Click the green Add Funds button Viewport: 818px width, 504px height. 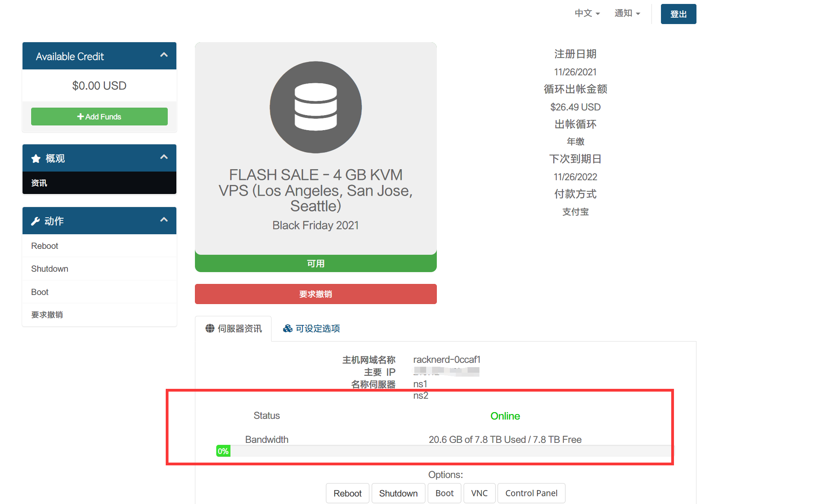coord(99,117)
